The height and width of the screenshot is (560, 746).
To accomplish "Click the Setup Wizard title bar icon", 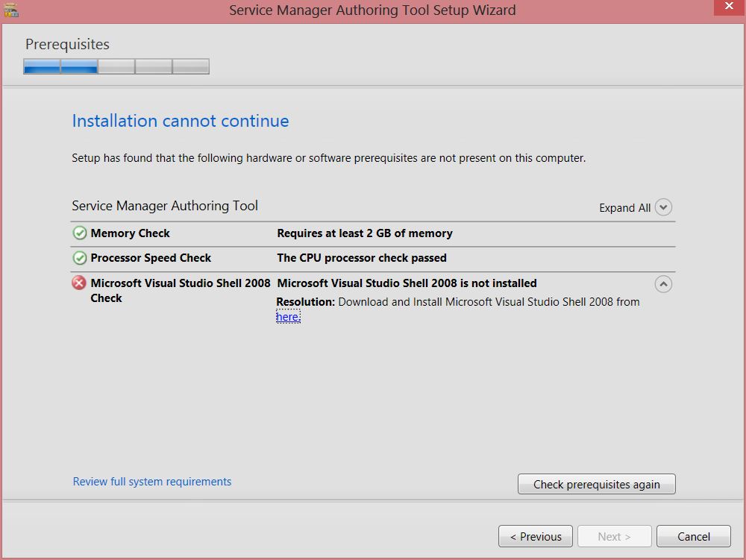I will 10,10.
